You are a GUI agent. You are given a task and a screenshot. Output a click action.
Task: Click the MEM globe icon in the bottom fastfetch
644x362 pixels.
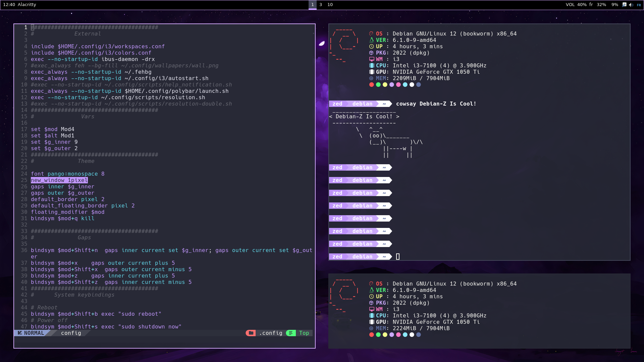coord(371,328)
